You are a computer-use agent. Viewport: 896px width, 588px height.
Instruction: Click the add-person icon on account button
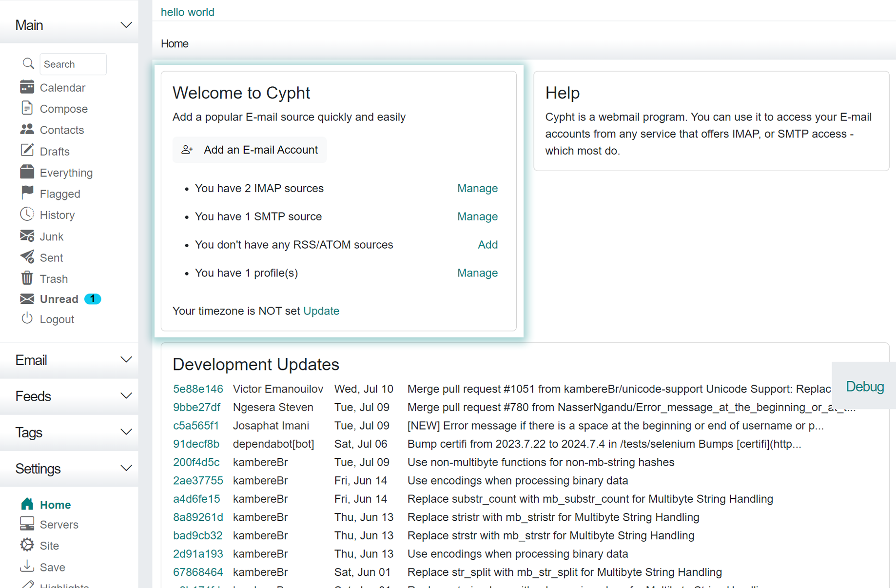click(x=187, y=150)
